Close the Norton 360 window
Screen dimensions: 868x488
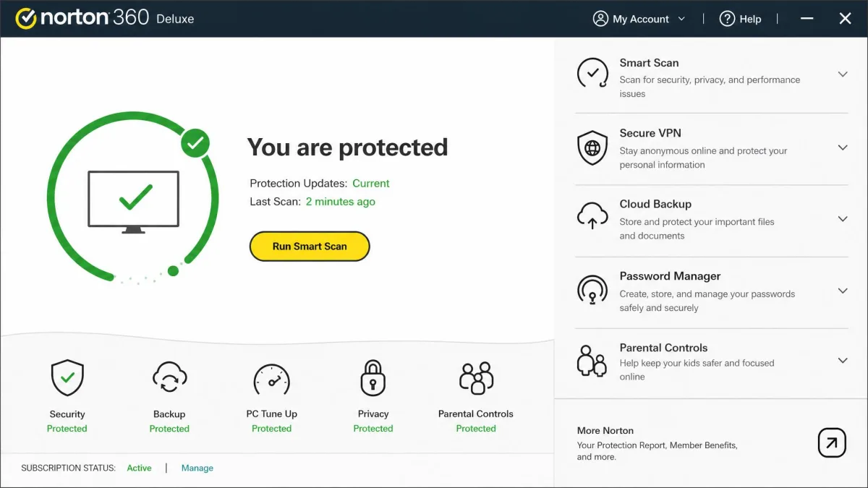pos(845,19)
